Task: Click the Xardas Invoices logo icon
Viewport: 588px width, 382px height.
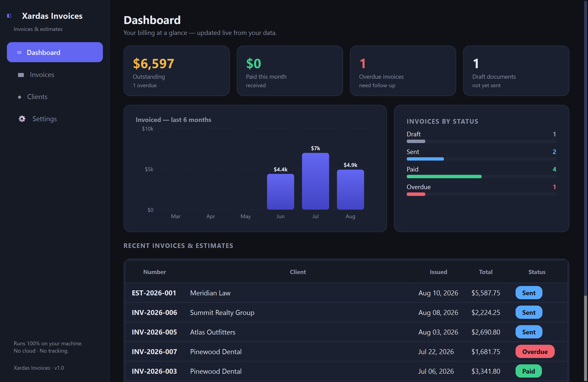Action: click(9, 16)
